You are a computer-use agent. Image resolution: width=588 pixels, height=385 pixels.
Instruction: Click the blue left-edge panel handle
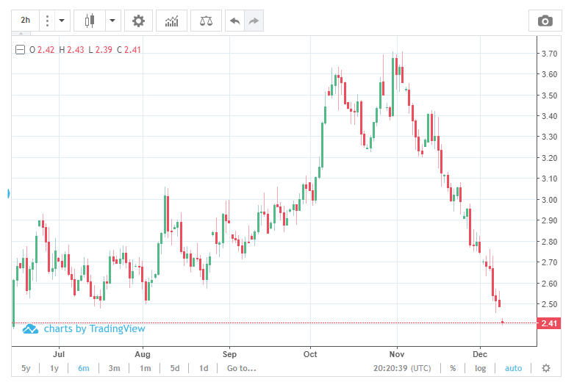click(x=9, y=194)
